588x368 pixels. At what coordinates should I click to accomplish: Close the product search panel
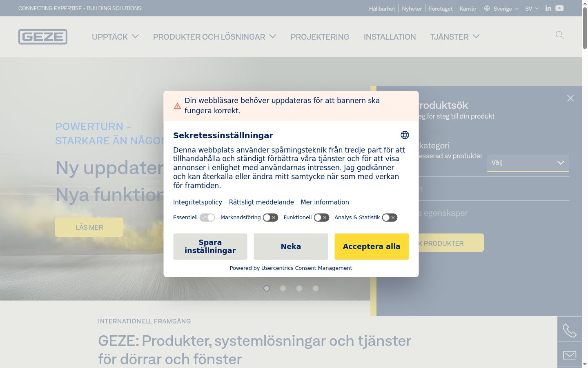(570, 98)
